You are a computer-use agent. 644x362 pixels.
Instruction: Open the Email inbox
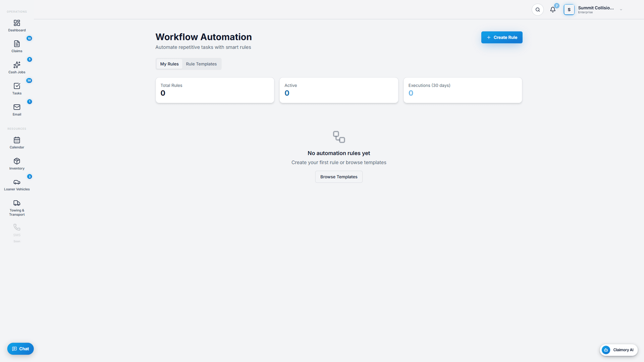click(x=17, y=110)
